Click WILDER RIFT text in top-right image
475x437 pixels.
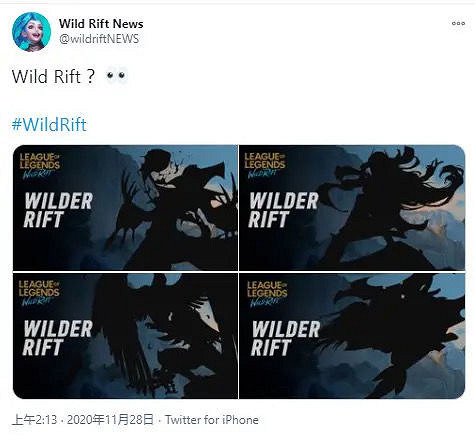point(284,210)
